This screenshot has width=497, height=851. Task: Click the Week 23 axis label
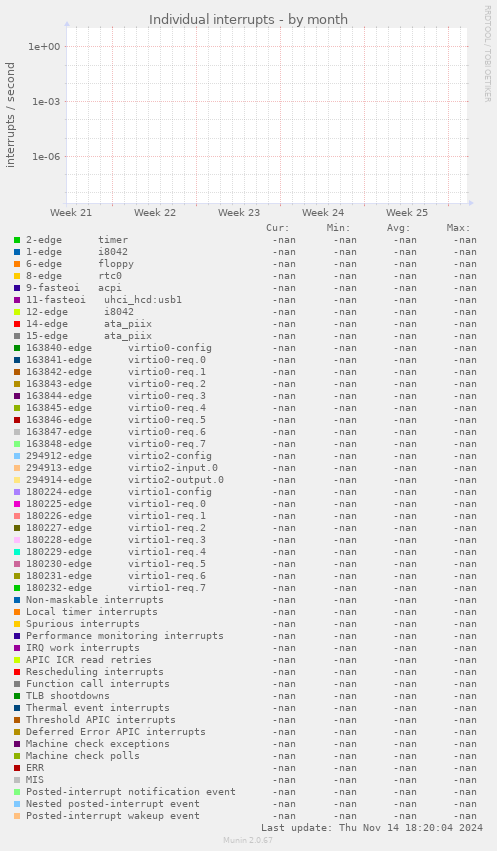tap(239, 213)
